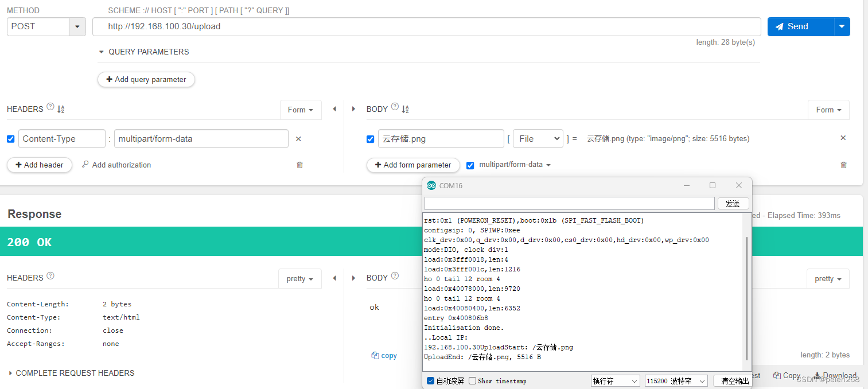The width and height of the screenshot is (868, 389).
Task: Click the key icon beside Add authorization
Action: coord(85,165)
